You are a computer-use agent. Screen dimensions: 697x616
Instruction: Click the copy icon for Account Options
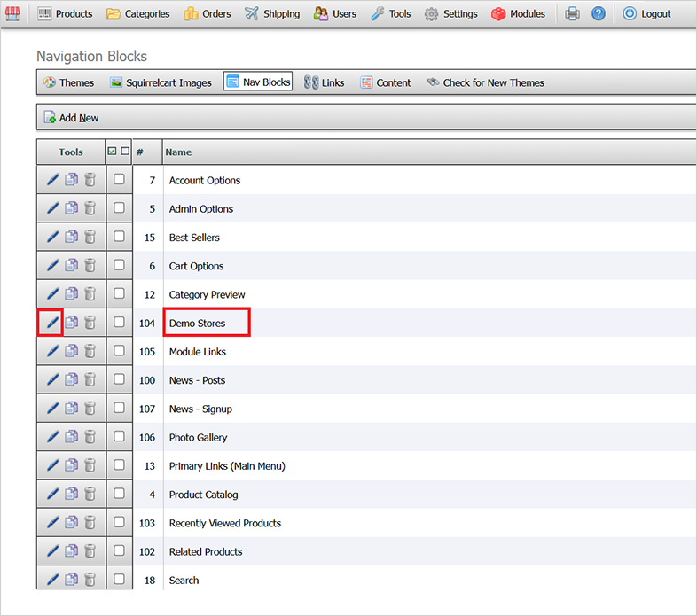tap(71, 180)
